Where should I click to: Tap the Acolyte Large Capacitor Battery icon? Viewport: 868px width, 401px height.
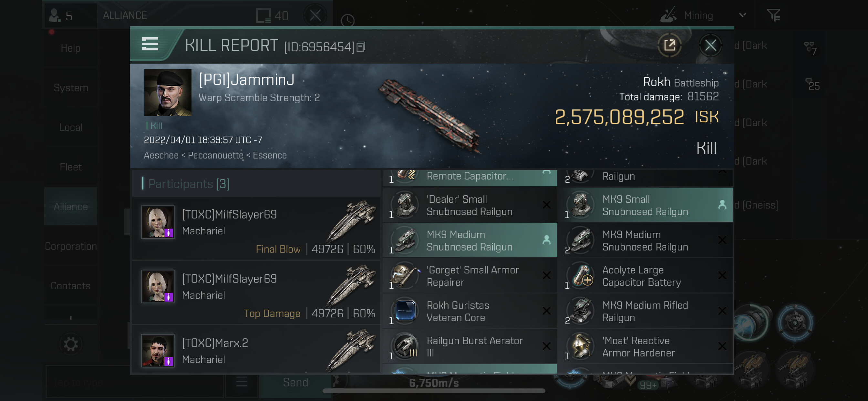pyautogui.click(x=581, y=276)
